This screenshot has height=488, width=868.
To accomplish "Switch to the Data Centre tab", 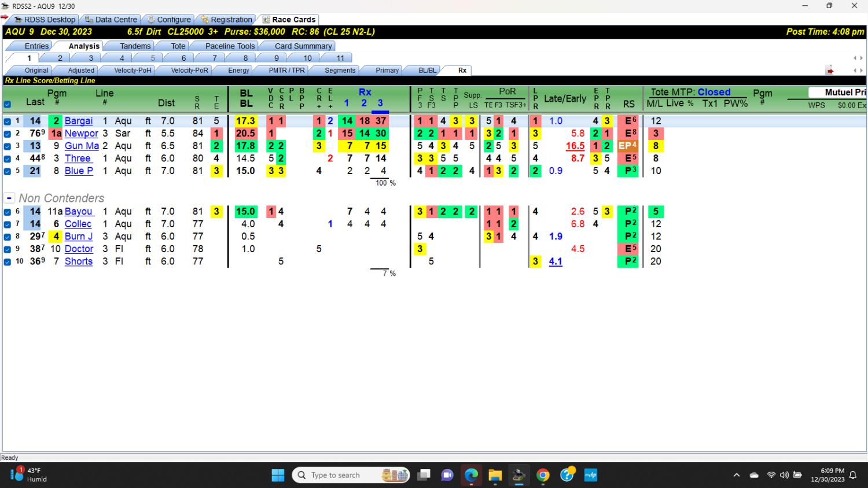I will pos(111,20).
